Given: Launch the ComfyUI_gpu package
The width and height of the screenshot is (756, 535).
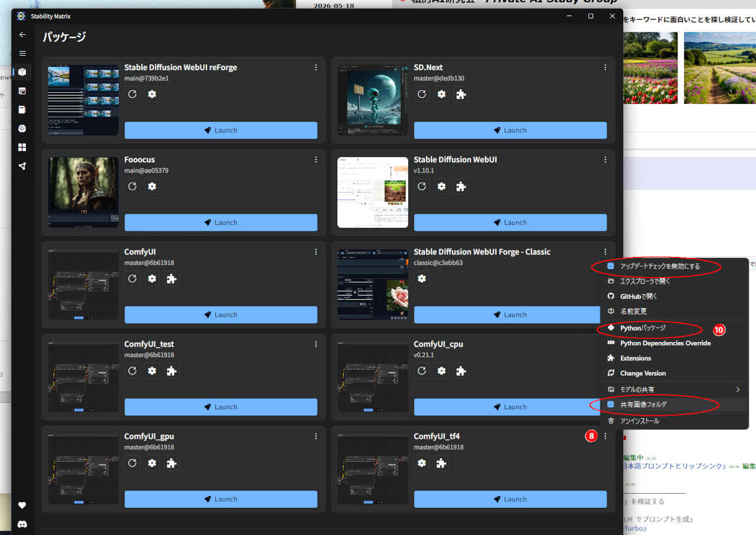Looking at the screenshot, I should point(221,499).
